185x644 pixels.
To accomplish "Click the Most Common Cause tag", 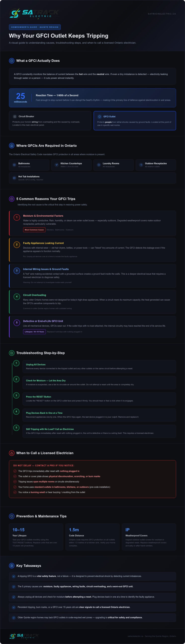I will (x=34, y=230).
